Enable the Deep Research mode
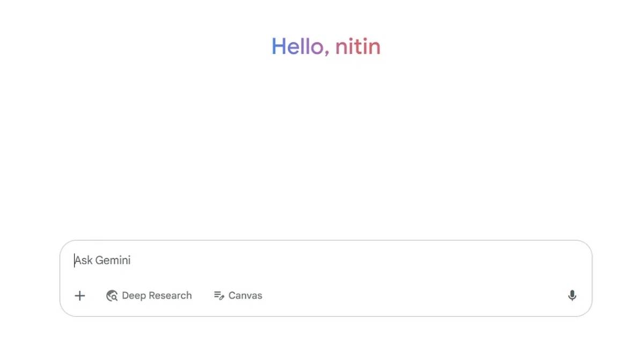Image resolution: width=644 pixels, height=337 pixels. pos(149,296)
